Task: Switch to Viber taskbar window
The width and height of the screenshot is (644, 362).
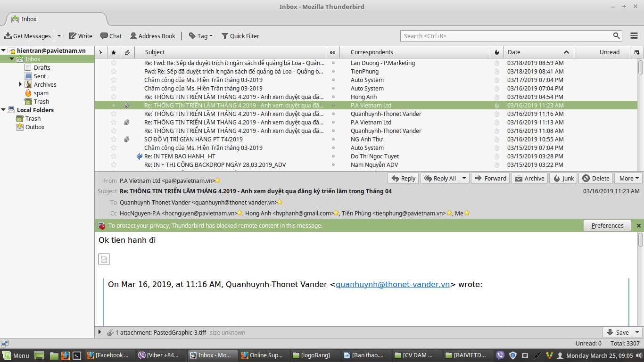Action: [x=160, y=355]
